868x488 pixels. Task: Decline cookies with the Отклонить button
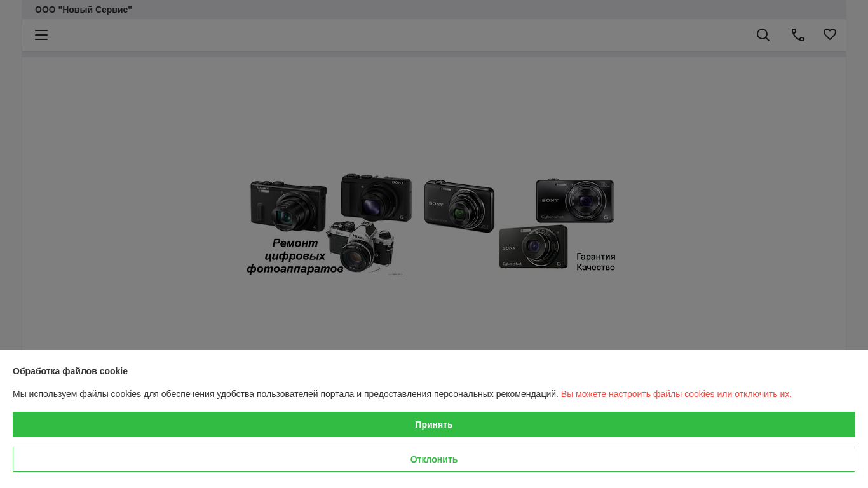434,459
